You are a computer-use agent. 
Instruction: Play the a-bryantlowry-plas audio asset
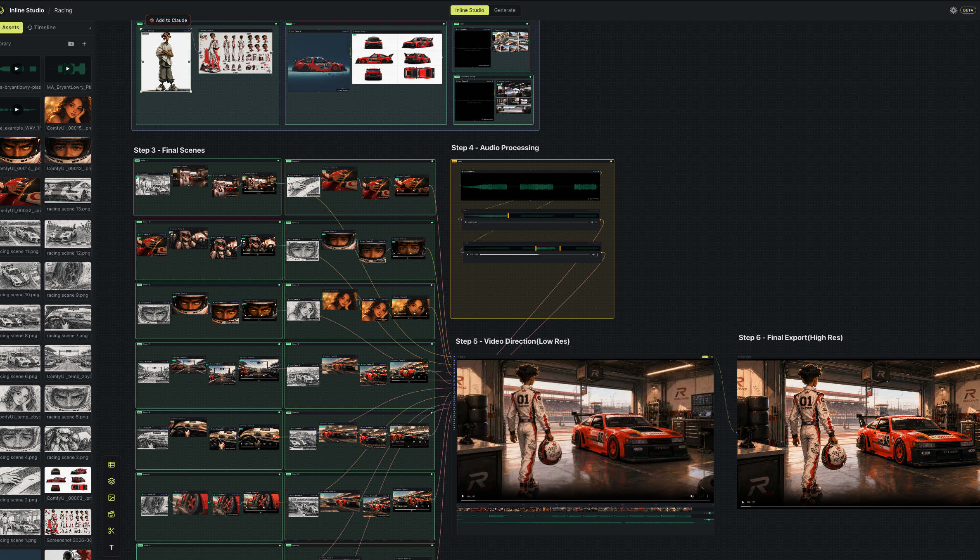tap(17, 69)
